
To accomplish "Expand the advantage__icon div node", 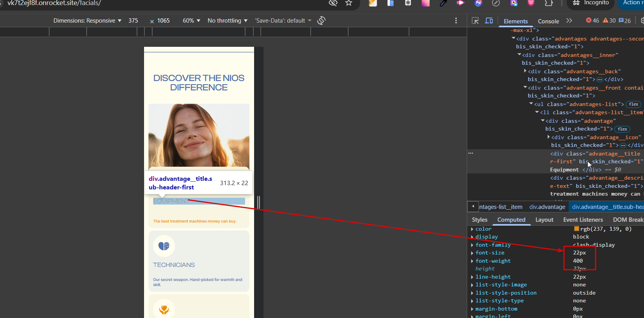I will coord(549,137).
